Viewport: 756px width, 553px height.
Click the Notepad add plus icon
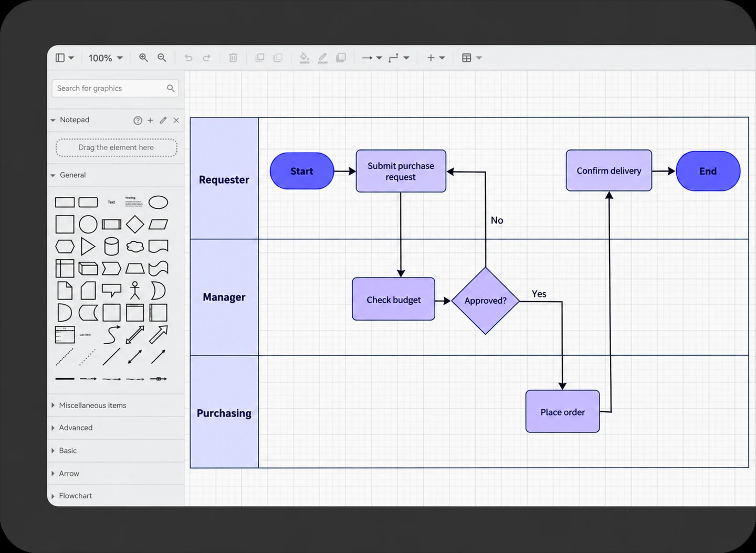[x=150, y=120]
